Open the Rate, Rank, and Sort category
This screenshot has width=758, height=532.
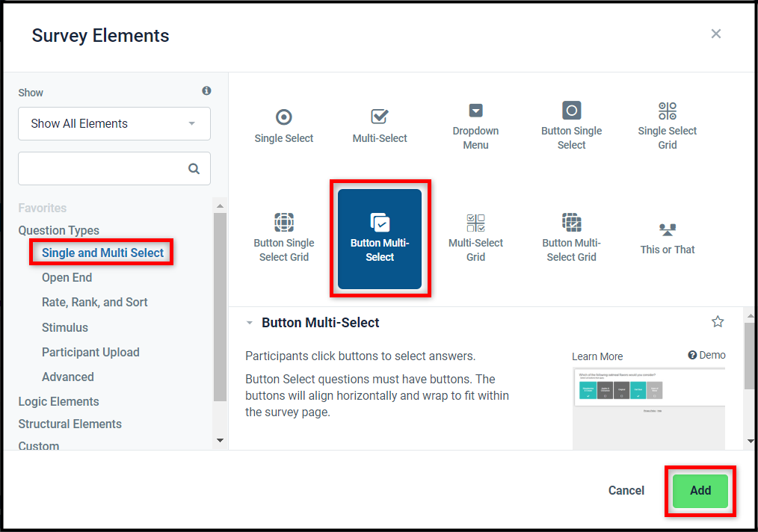(x=94, y=303)
